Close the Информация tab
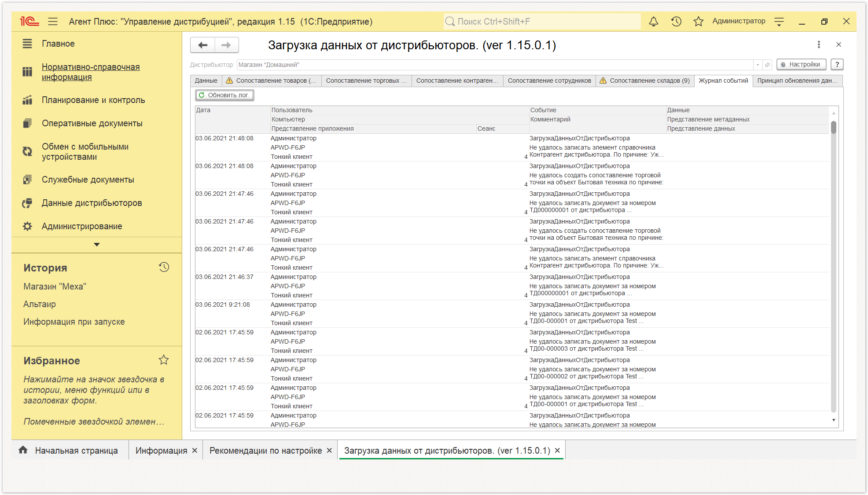 [x=195, y=451]
